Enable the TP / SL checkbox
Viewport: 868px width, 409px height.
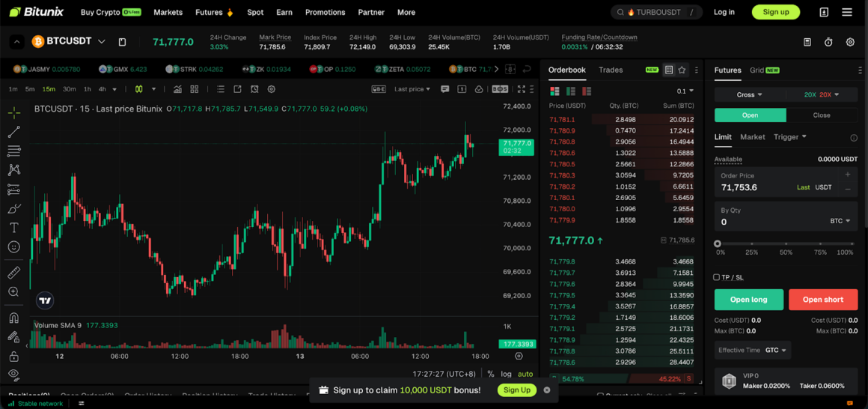tap(717, 277)
